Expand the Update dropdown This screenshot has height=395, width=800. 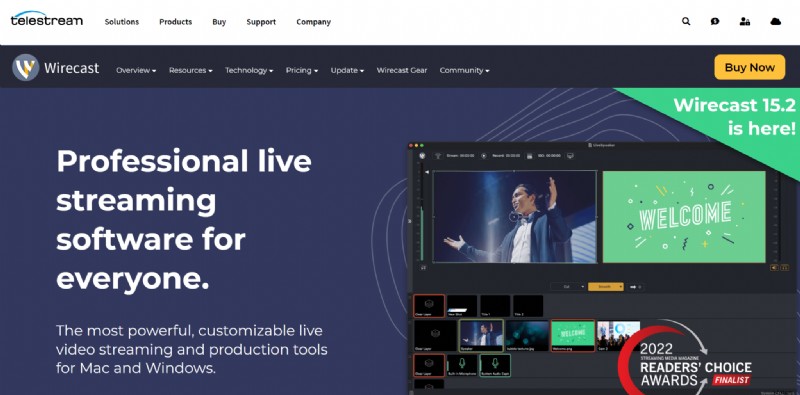pos(347,70)
